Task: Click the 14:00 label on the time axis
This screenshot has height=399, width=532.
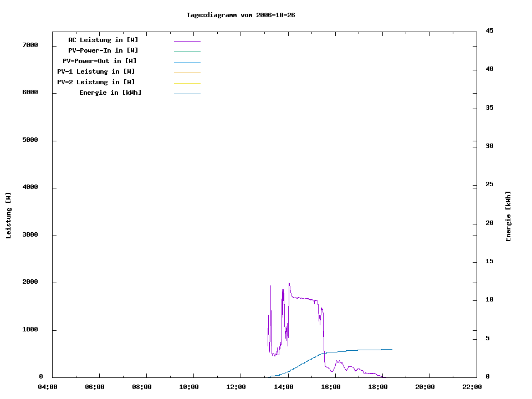Action: [284, 387]
